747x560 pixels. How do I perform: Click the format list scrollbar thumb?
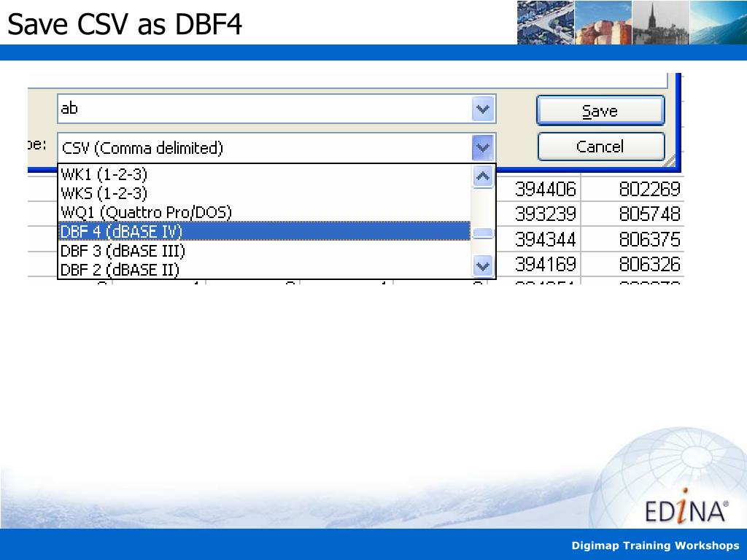tap(483, 233)
